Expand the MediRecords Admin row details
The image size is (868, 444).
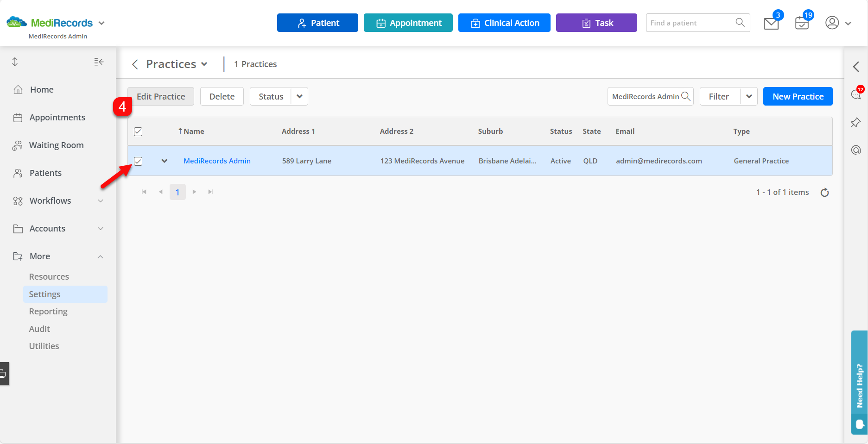[x=164, y=161]
